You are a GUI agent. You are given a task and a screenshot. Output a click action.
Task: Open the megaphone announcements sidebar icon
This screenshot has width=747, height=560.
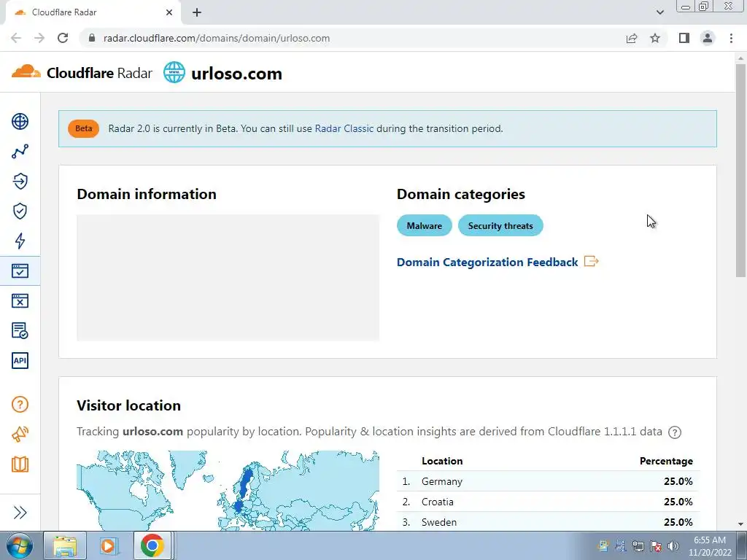[20, 435]
